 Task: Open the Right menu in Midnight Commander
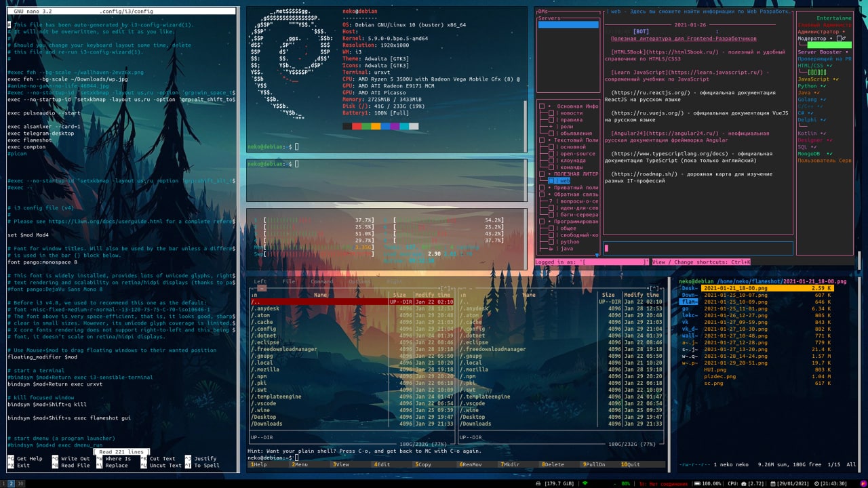coord(395,281)
